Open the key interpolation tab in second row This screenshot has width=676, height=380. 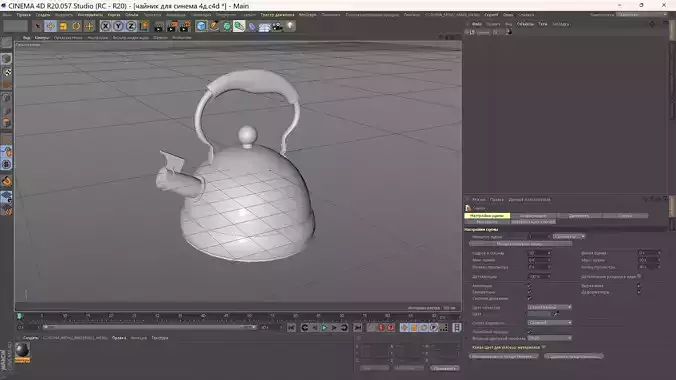pos(533,222)
